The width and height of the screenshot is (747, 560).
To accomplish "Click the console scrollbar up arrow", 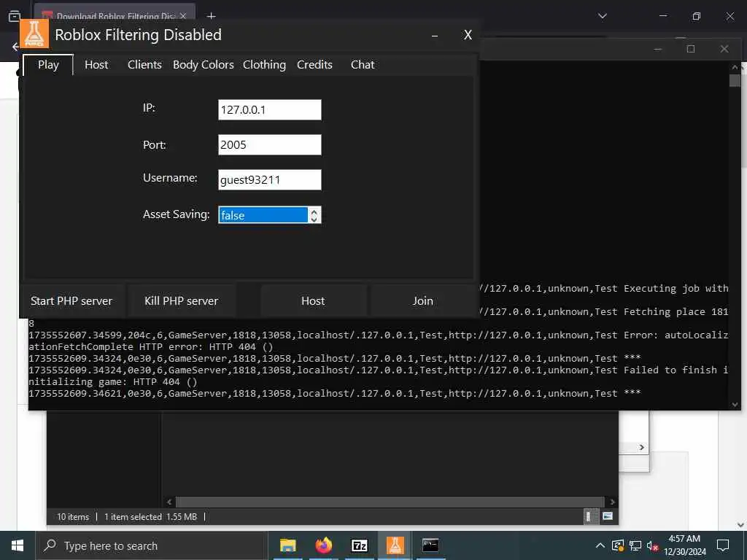I will coord(735,68).
